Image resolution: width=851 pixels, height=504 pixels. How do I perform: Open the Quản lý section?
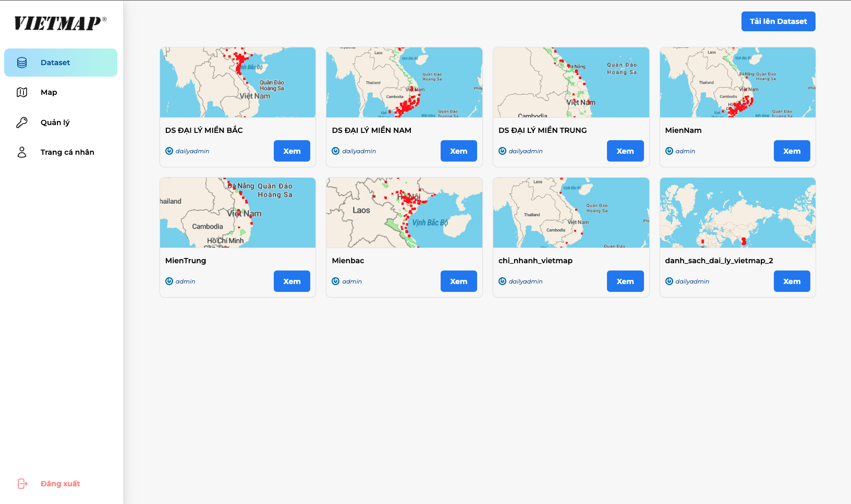click(x=60, y=122)
